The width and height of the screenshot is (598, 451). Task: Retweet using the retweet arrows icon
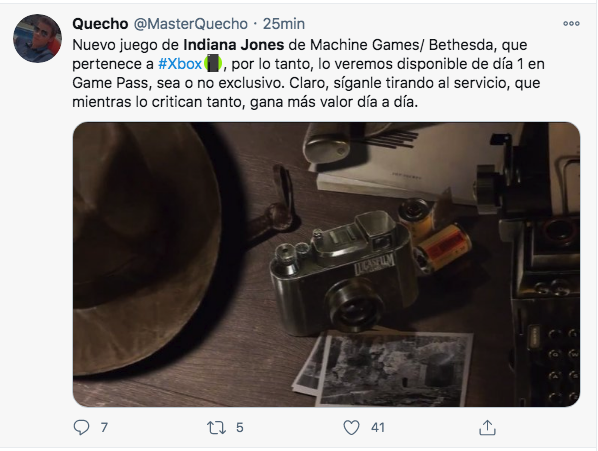(x=216, y=427)
